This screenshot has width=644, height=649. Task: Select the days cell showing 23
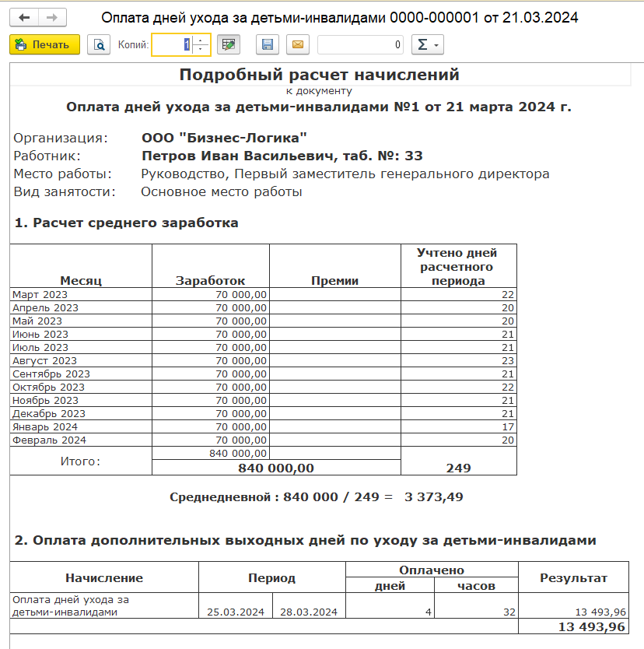pyautogui.click(x=459, y=361)
